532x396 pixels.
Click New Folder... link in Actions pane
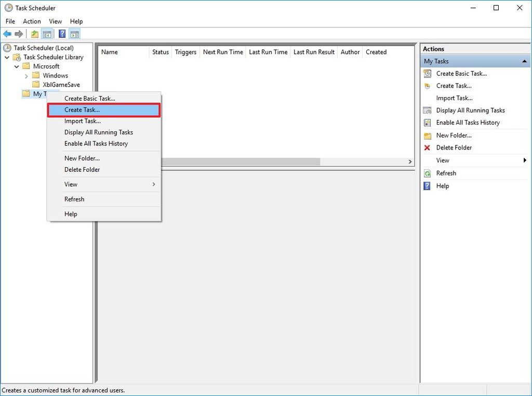454,135
